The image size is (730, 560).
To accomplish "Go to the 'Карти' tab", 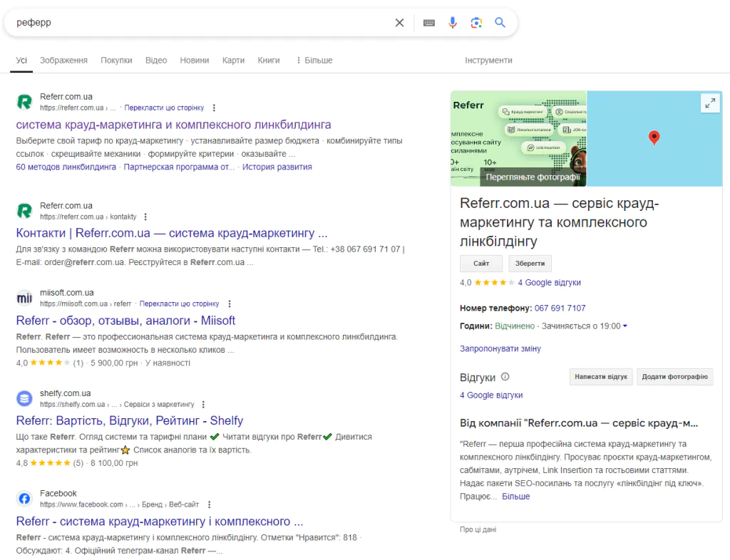I will tap(233, 61).
